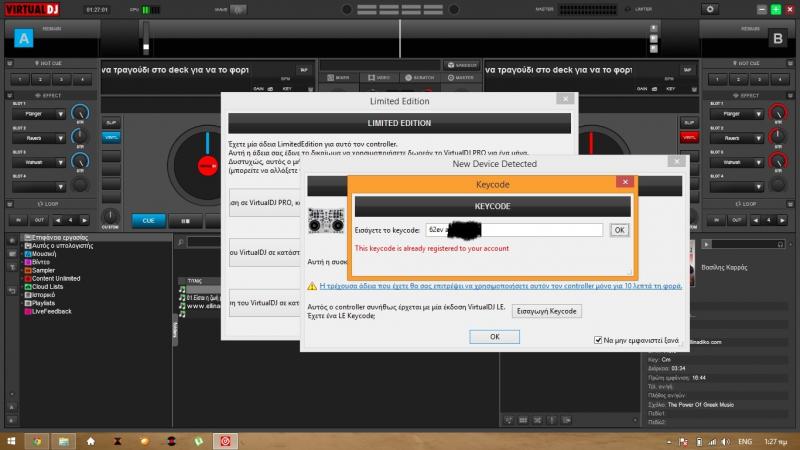Toggle SLIP mode on deck B

tap(689, 122)
